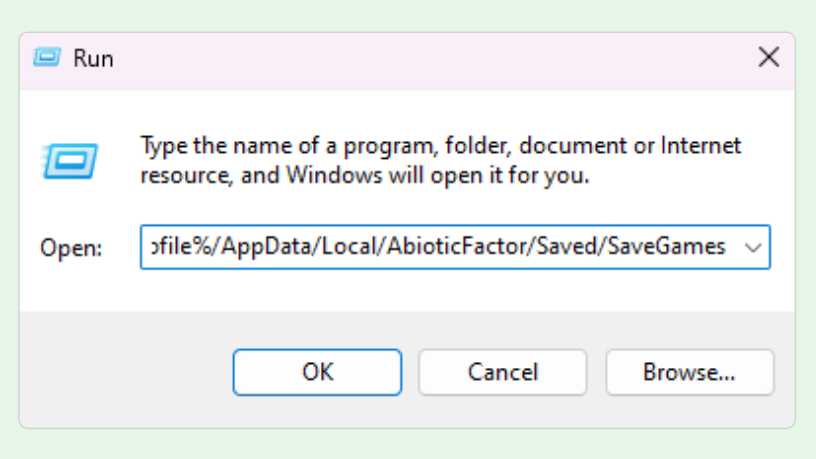This screenshot has width=816, height=459.
Task: Click the large Run program icon
Action: click(x=69, y=159)
